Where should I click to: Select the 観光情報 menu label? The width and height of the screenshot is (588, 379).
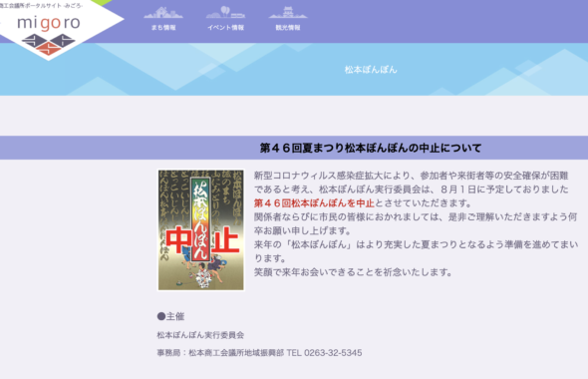click(x=288, y=28)
